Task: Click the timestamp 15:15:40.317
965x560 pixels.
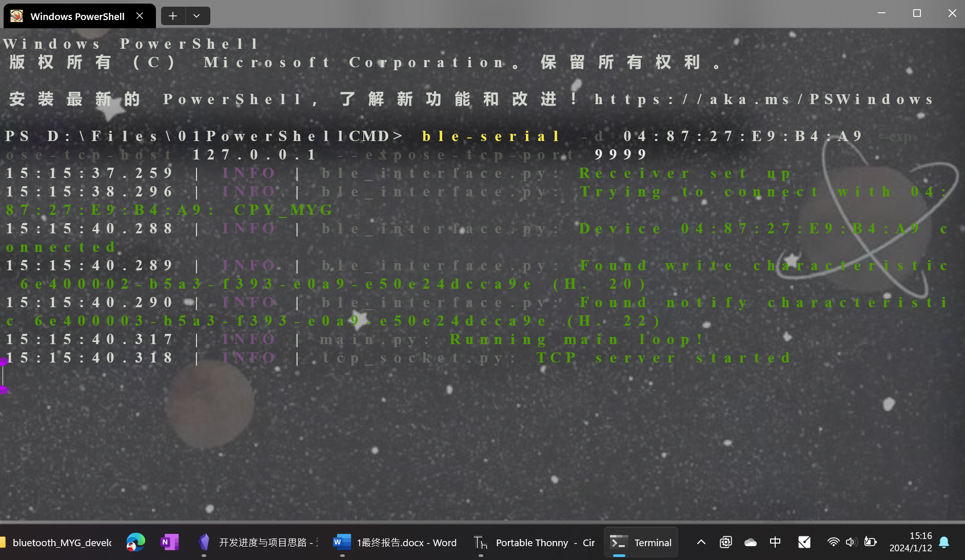Action: click(x=89, y=339)
